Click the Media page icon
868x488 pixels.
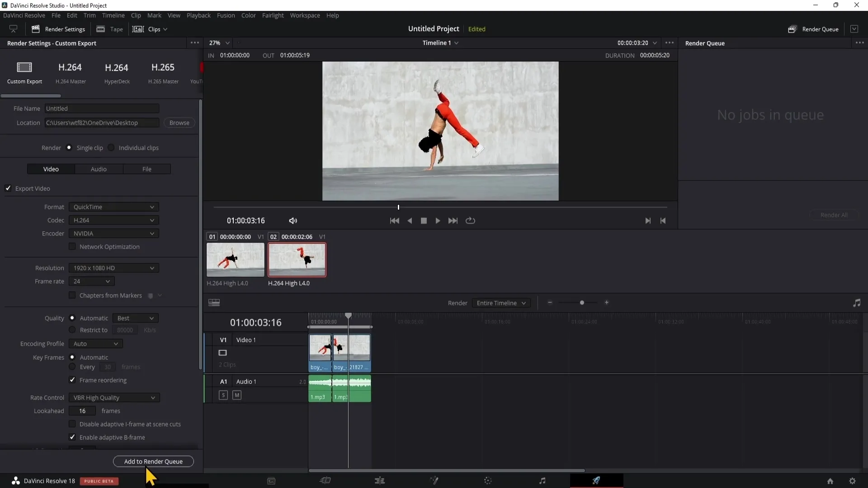[x=271, y=480]
